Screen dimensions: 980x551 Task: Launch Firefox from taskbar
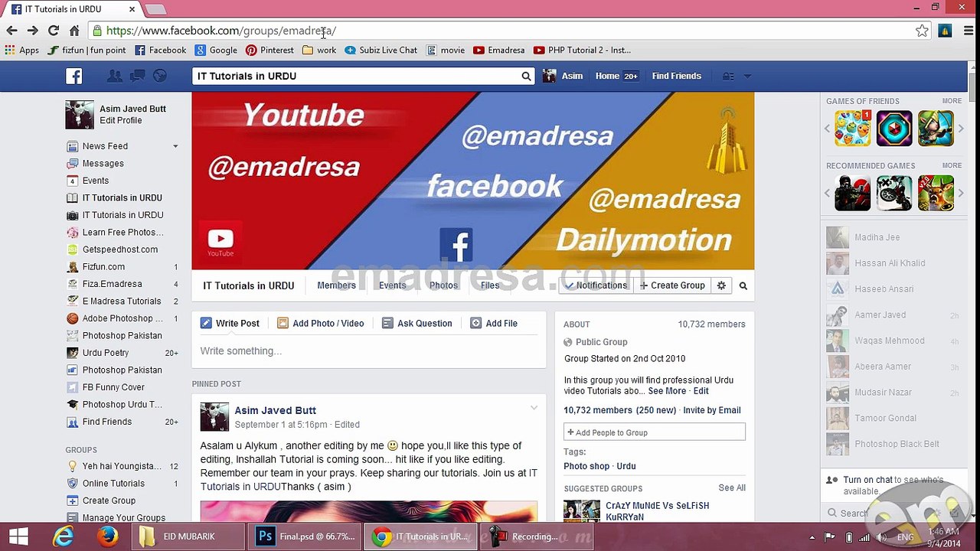(x=107, y=536)
